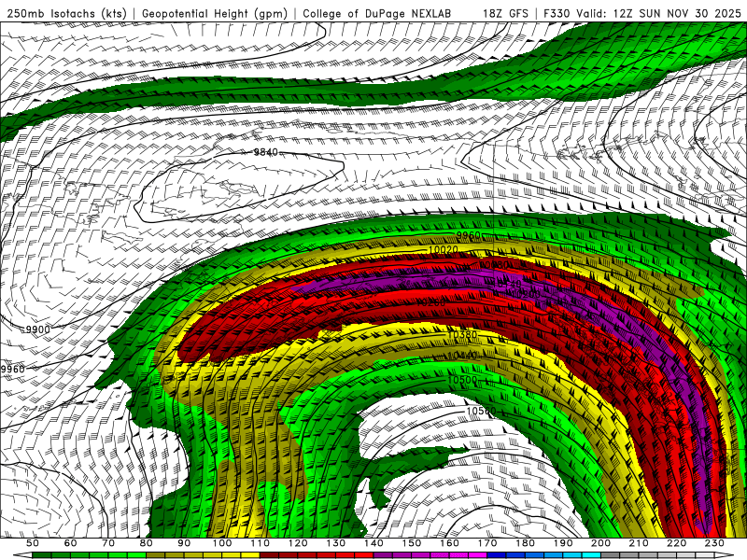The height and width of the screenshot is (560, 747).
Task: Click the 230 value on the legend
Action: coord(714,543)
